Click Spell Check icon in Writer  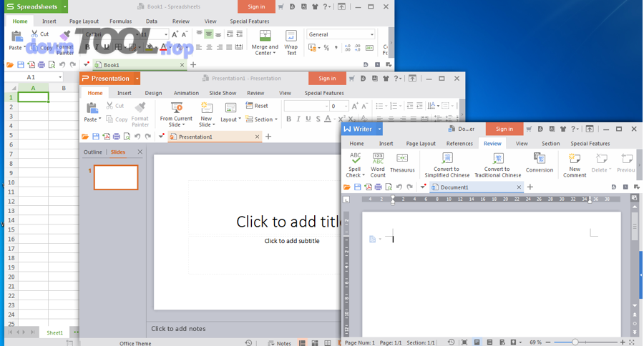point(355,158)
